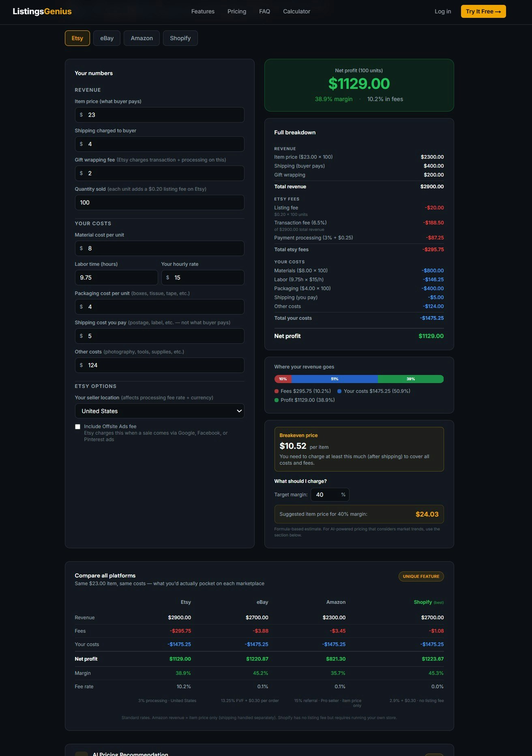Image resolution: width=532 pixels, height=756 pixels.
Task: Click the green profit segment of revenue bar
Action: 411,379
